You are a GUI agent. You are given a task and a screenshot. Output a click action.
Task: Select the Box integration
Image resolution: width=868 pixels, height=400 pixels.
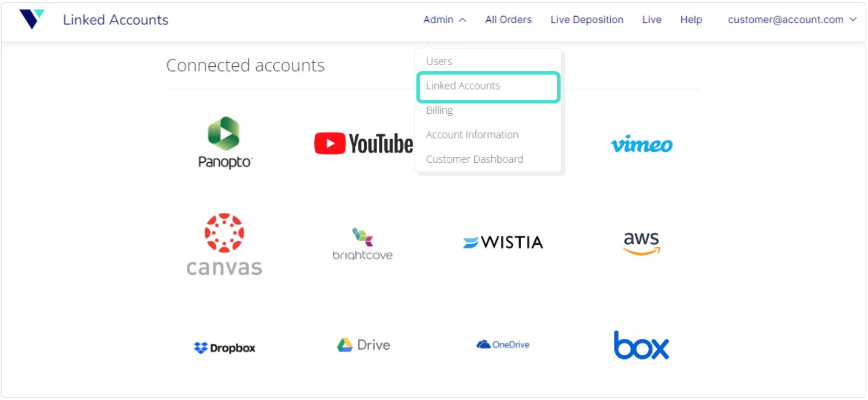(641, 345)
